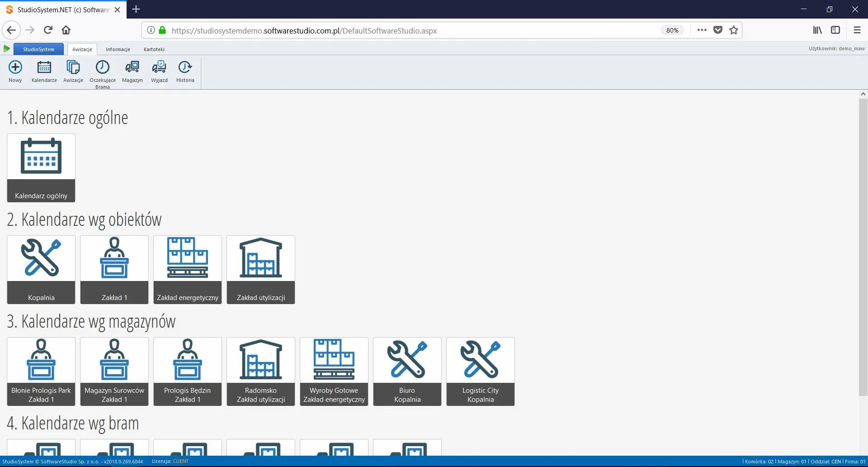This screenshot has height=467, width=868.
Task: Click the Oddział: CEN status entry
Action: 826,462
